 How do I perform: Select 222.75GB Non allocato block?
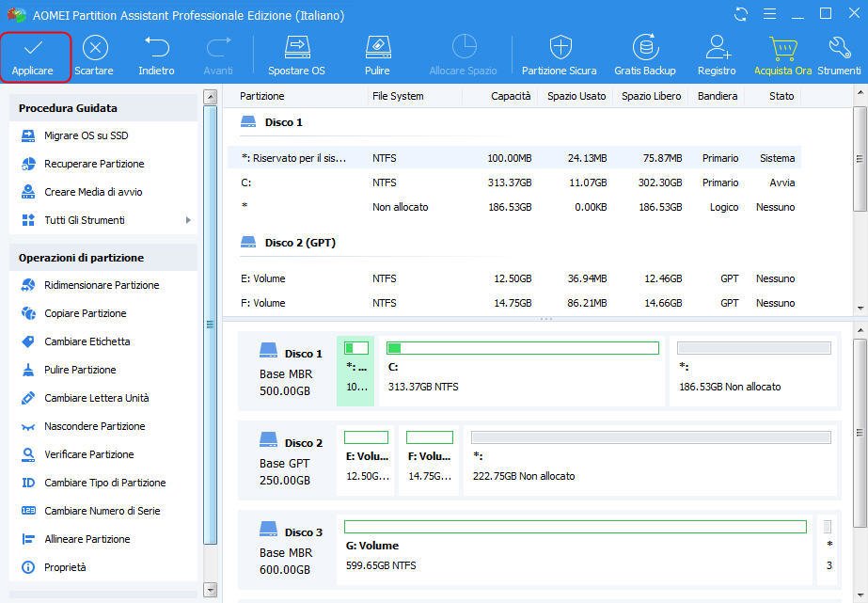[650, 460]
